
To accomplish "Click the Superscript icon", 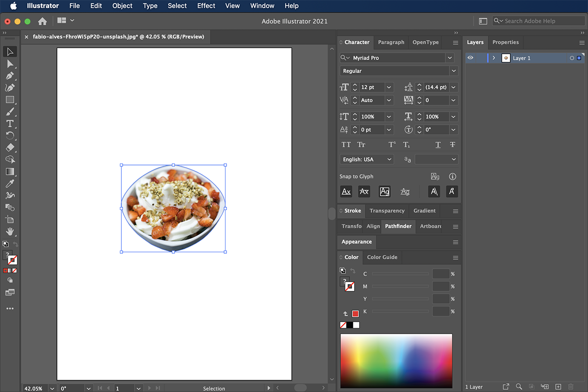I will click(x=392, y=145).
